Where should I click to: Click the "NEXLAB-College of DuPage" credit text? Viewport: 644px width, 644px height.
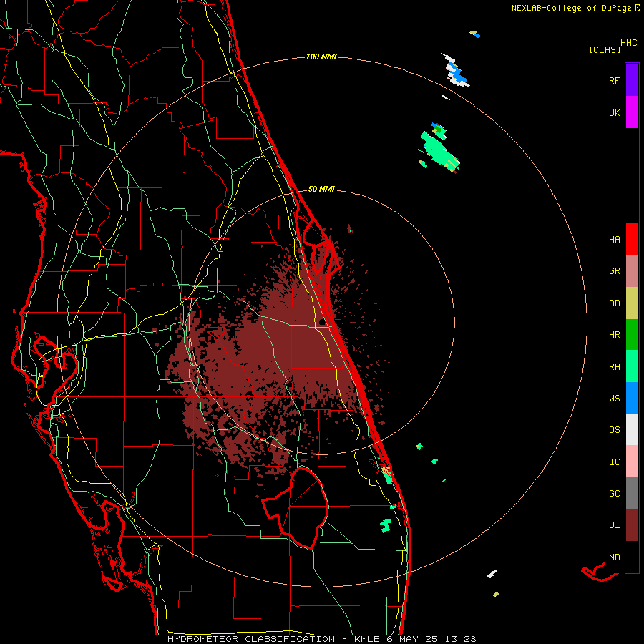tap(571, 8)
